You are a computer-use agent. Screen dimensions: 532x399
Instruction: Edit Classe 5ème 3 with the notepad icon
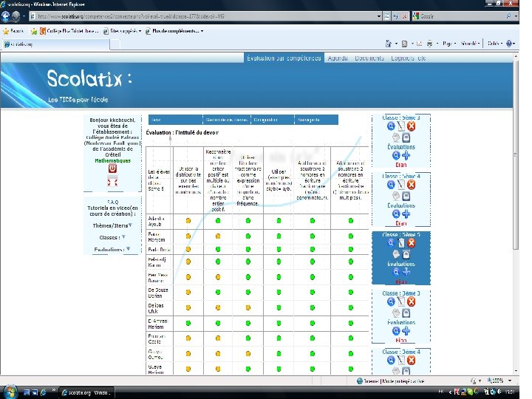click(401, 126)
